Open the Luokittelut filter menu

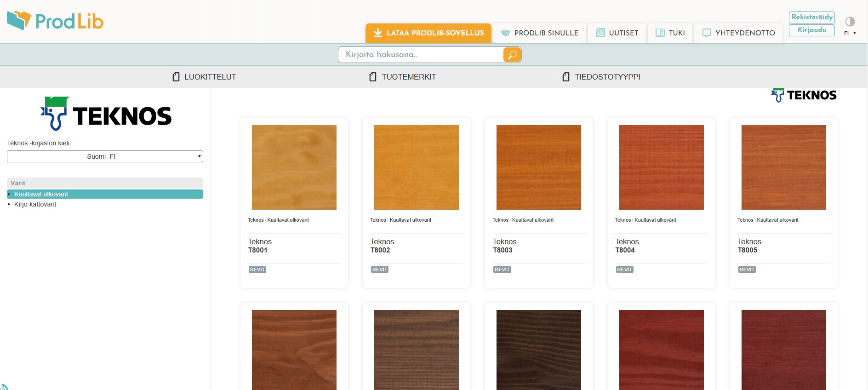pos(205,77)
